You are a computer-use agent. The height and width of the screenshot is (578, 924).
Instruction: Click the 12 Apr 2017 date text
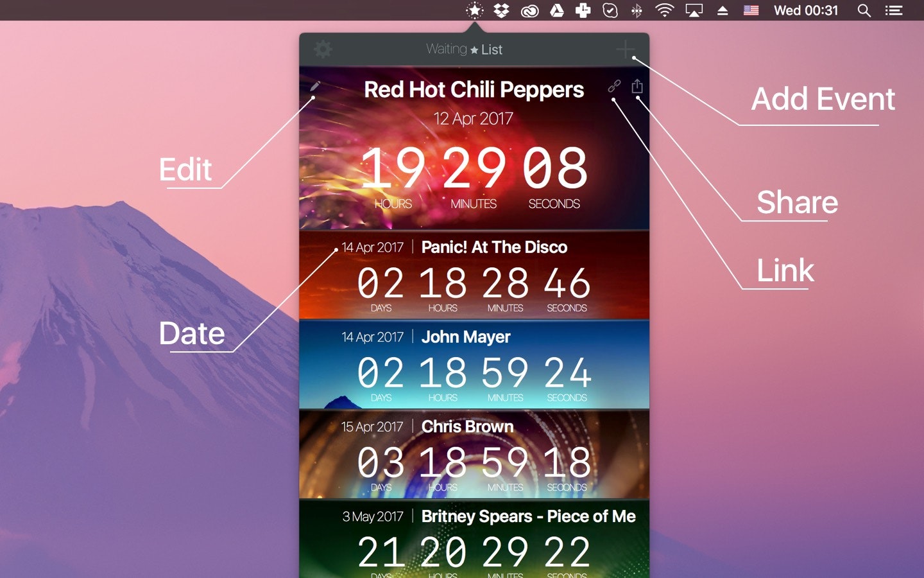(x=474, y=119)
